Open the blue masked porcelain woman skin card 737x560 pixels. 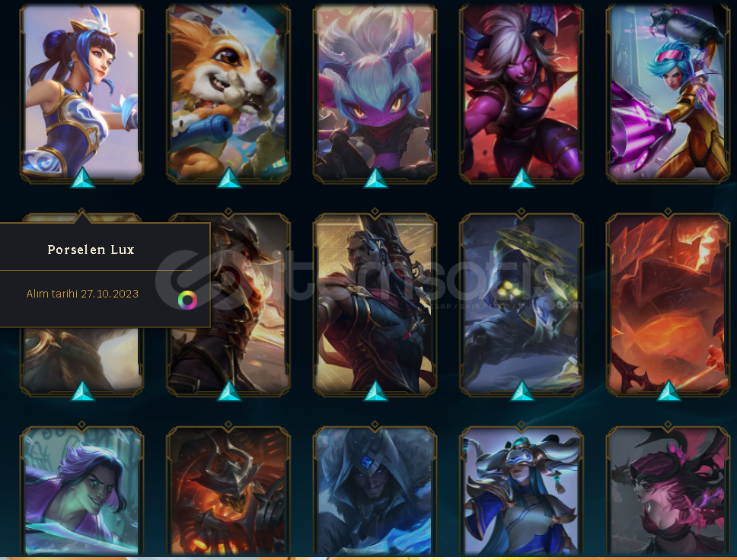pos(522,491)
